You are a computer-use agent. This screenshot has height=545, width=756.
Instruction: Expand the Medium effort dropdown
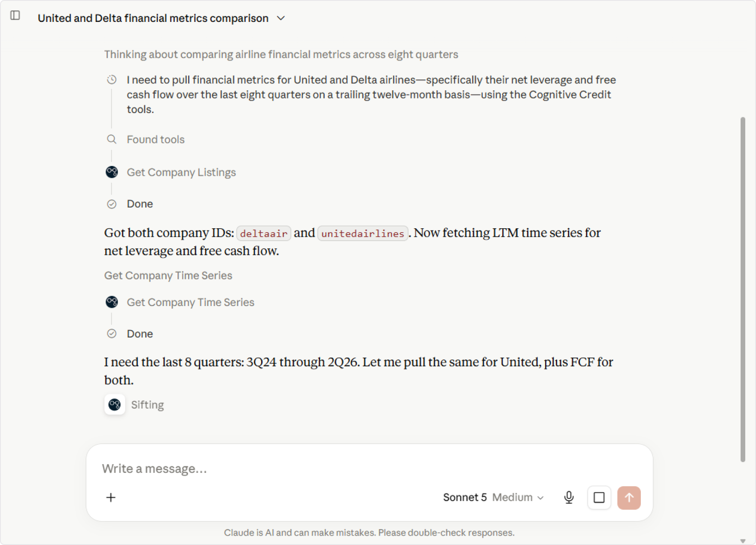pyautogui.click(x=518, y=497)
